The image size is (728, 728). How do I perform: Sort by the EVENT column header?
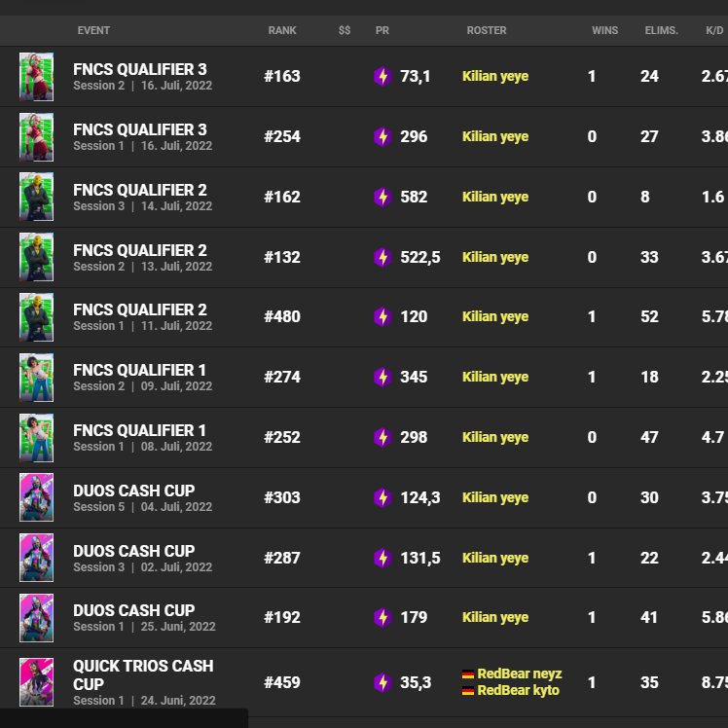pyautogui.click(x=93, y=30)
